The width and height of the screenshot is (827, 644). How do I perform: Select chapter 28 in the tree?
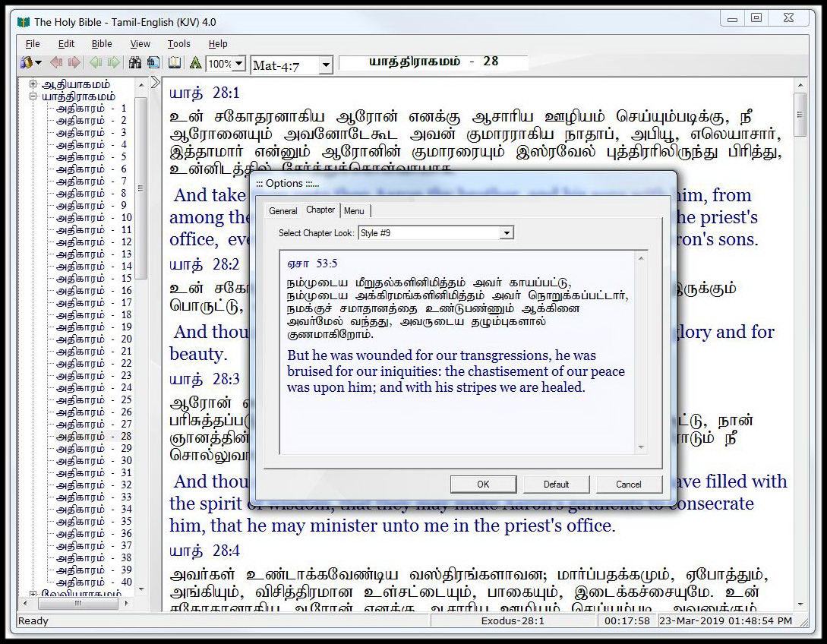[94, 436]
